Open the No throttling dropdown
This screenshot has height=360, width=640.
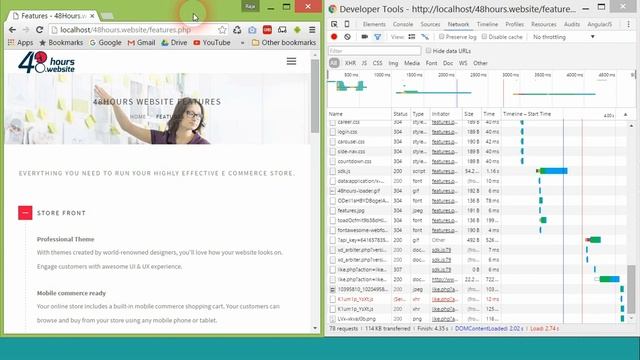pyautogui.click(x=563, y=37)
